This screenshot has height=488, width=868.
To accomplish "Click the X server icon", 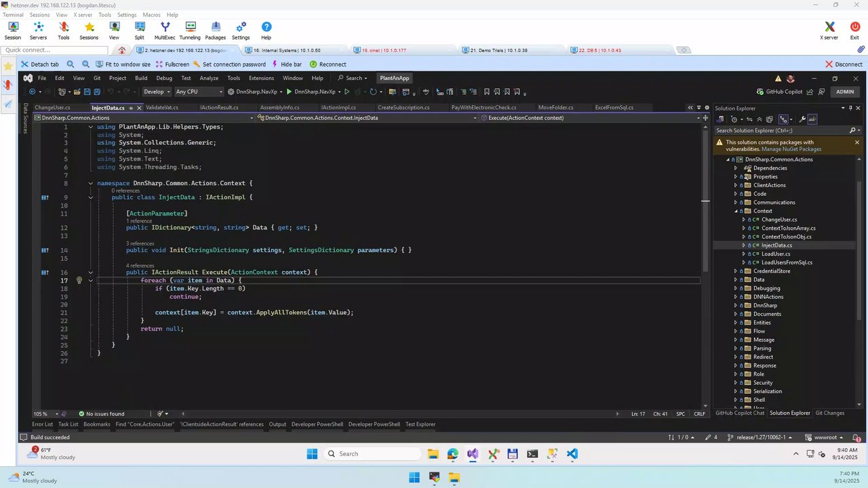I will (x=829, y=30).
